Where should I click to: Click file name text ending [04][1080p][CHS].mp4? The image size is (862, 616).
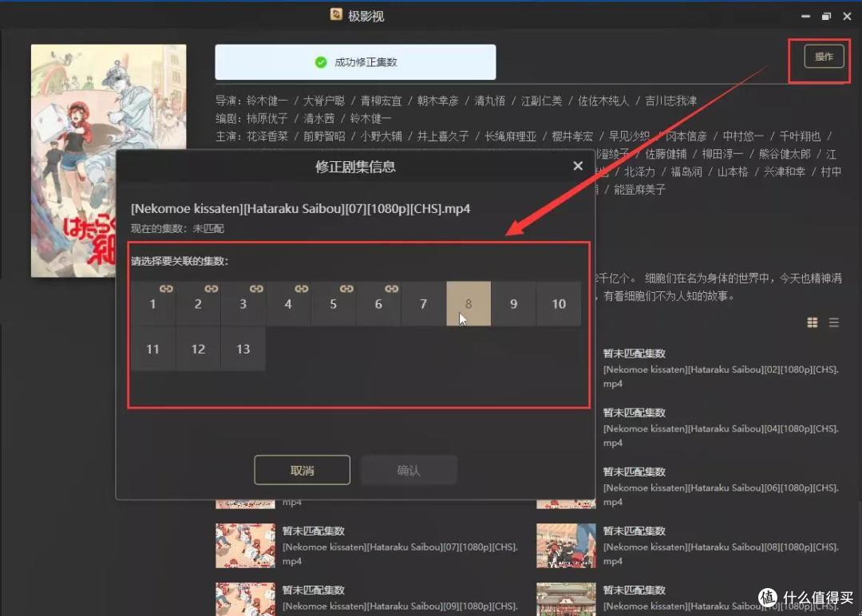[722, 436]
